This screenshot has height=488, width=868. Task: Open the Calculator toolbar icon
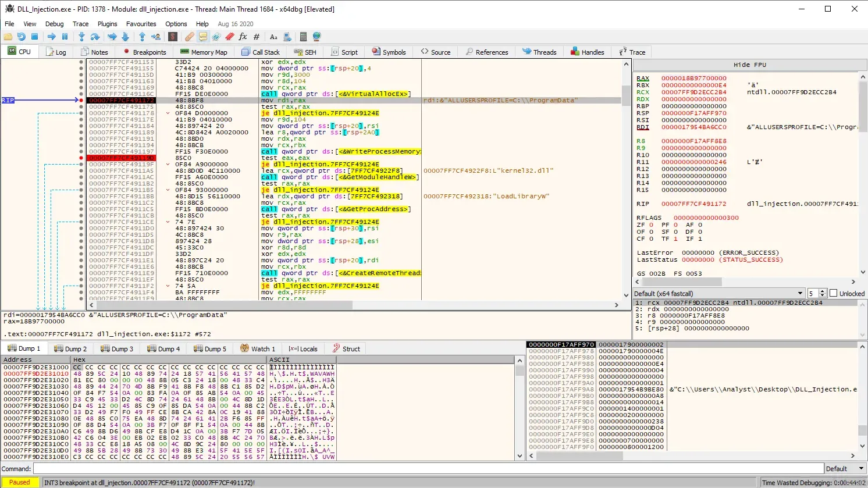(303, 37)
